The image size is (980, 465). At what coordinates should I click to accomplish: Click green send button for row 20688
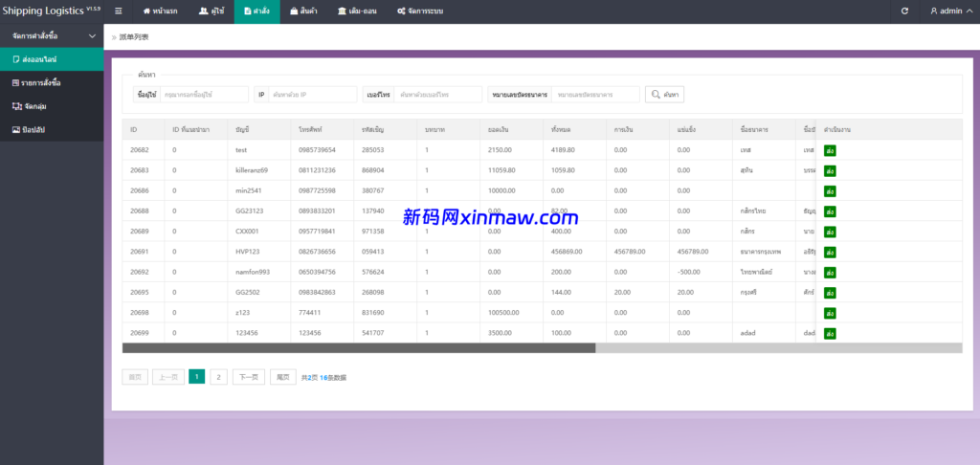coord(830,211)
